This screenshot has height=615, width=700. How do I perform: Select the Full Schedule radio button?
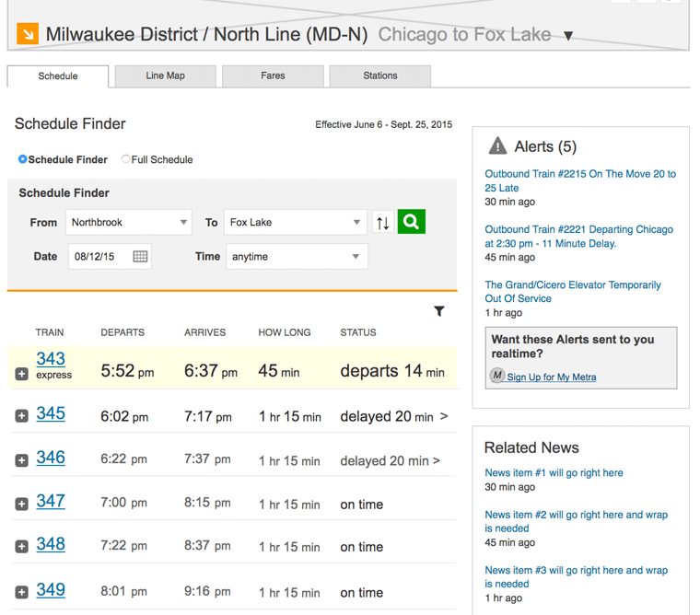pos(126,159)
